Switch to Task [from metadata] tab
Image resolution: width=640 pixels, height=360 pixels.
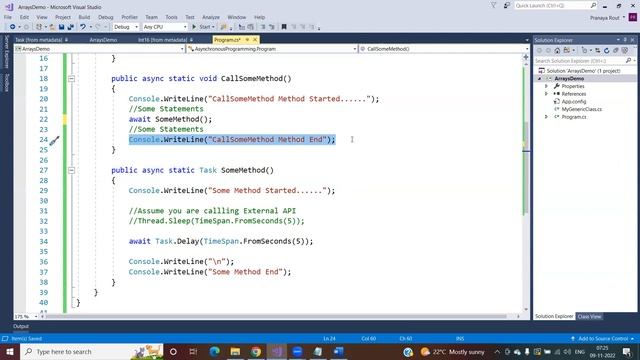click(38, 40)
